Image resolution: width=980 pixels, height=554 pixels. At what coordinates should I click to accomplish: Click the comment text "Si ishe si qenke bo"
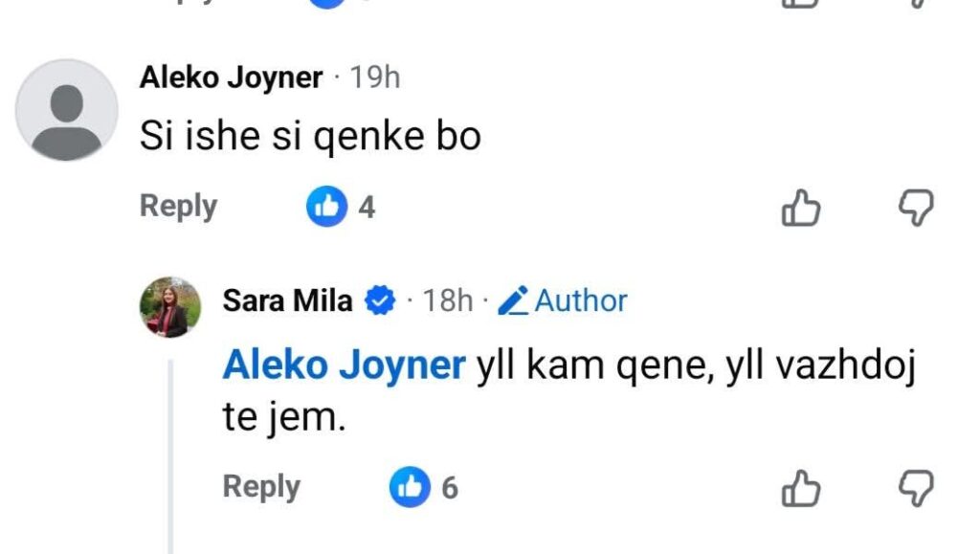pyautogui.click(x=310, y=138)
